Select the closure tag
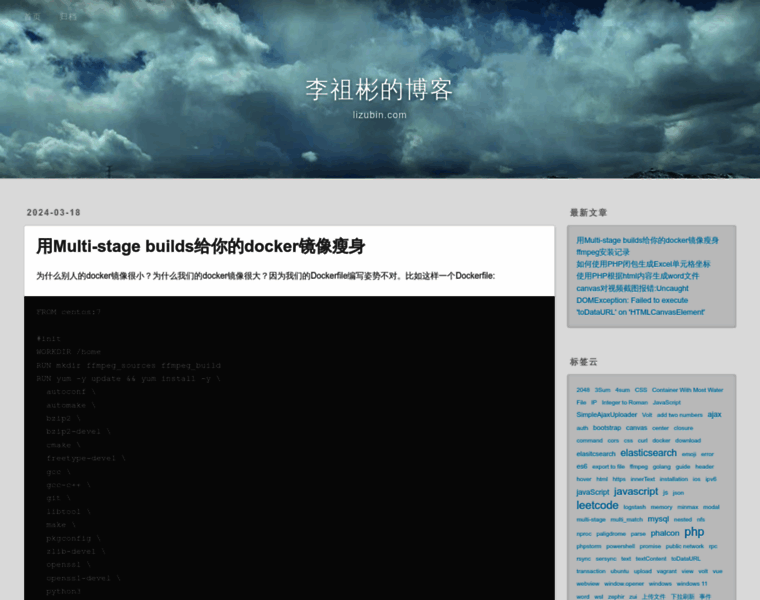 coord(683,428)
